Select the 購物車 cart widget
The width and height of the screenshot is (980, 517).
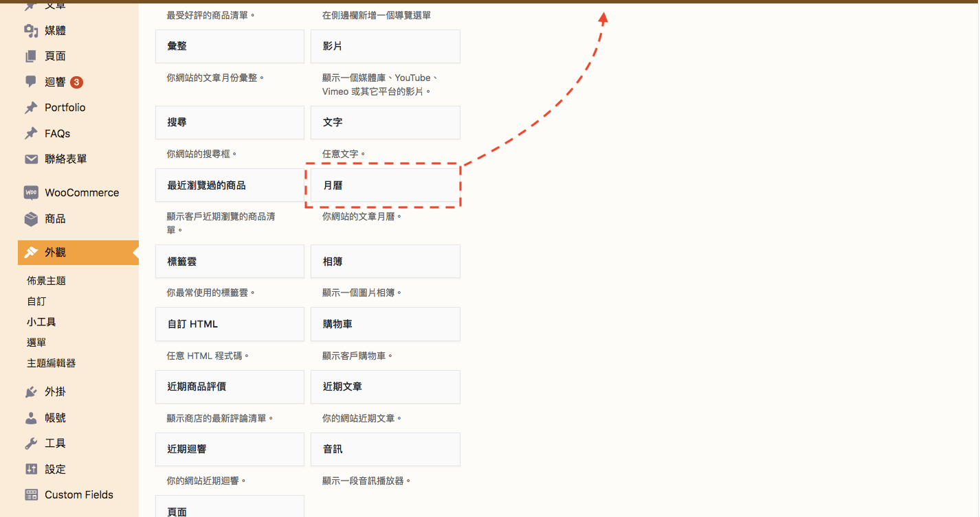[386, 324]
